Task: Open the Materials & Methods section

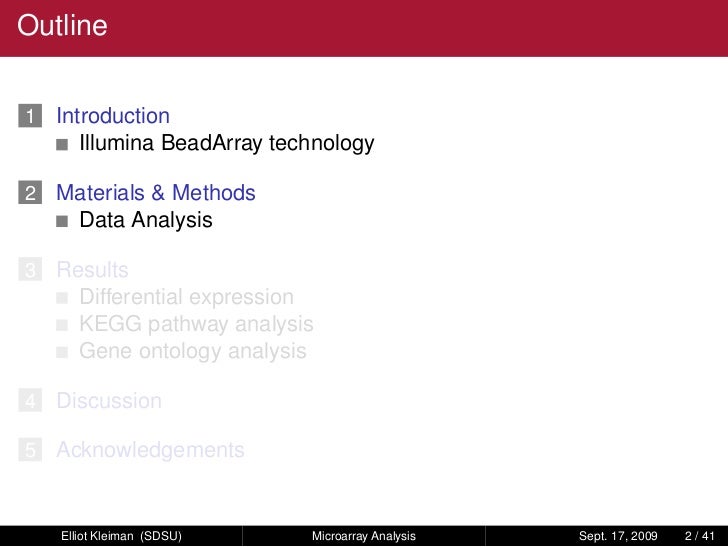Action: pyautogui.click(x=156, y=193)
